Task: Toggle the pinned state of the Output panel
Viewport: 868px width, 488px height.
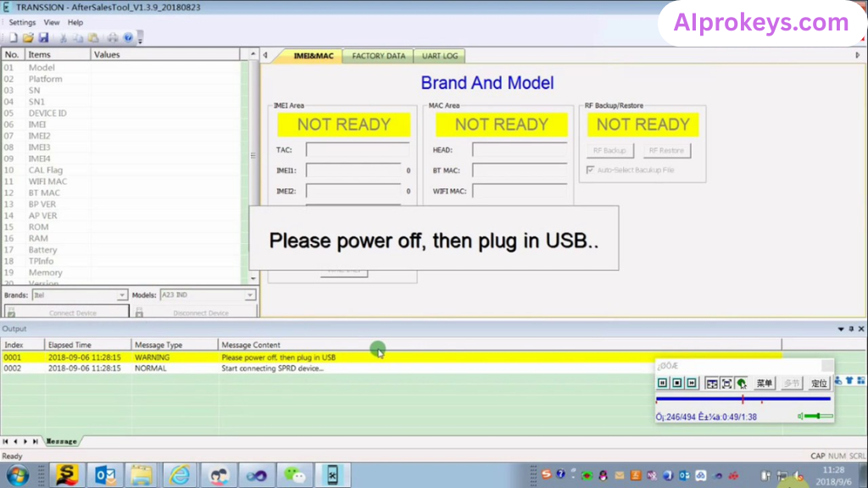Action: pyautogui.click(x=850, y=329)
